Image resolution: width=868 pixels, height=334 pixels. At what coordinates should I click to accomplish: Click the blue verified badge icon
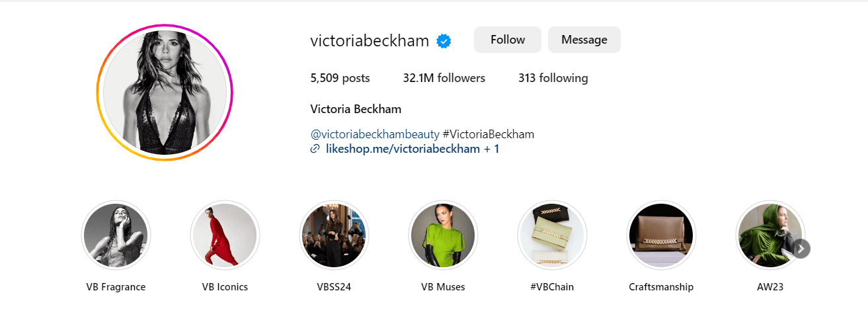pos(444,41)
